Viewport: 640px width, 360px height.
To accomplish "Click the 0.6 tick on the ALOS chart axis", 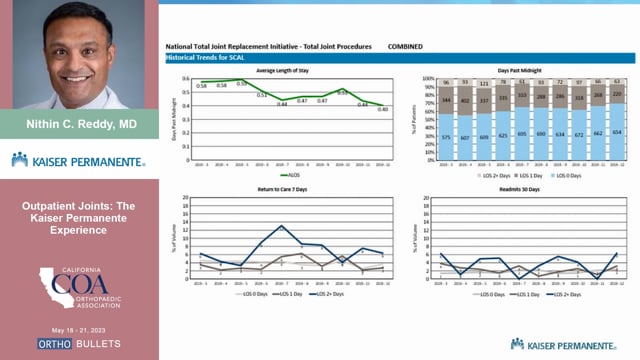I will (186, 78).
